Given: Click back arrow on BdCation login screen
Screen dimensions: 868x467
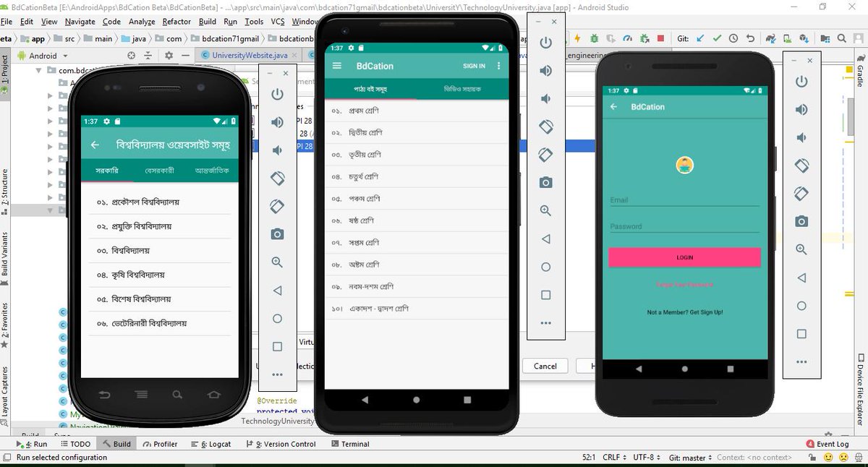Looking at the screenshot, I should [x=614, y=107].
